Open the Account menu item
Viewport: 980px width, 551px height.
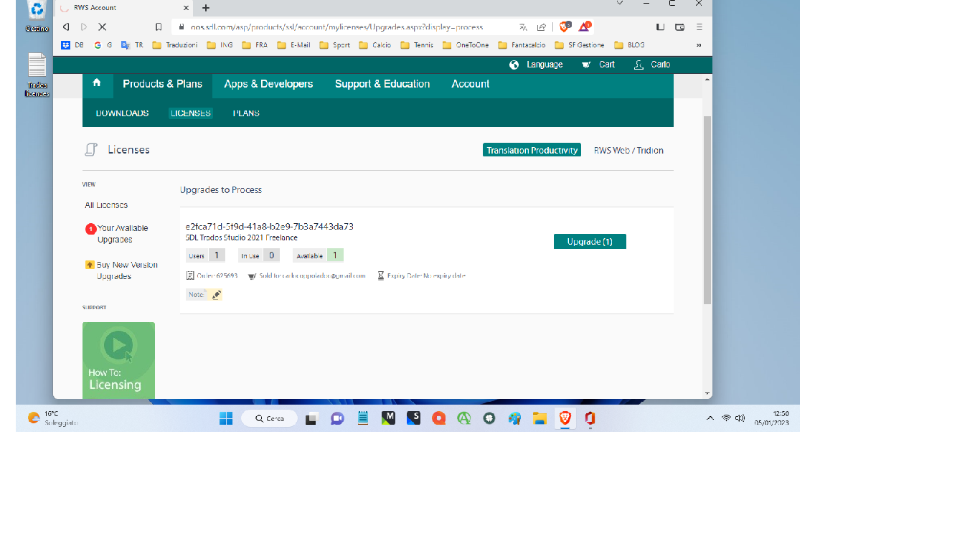[470, 84]
